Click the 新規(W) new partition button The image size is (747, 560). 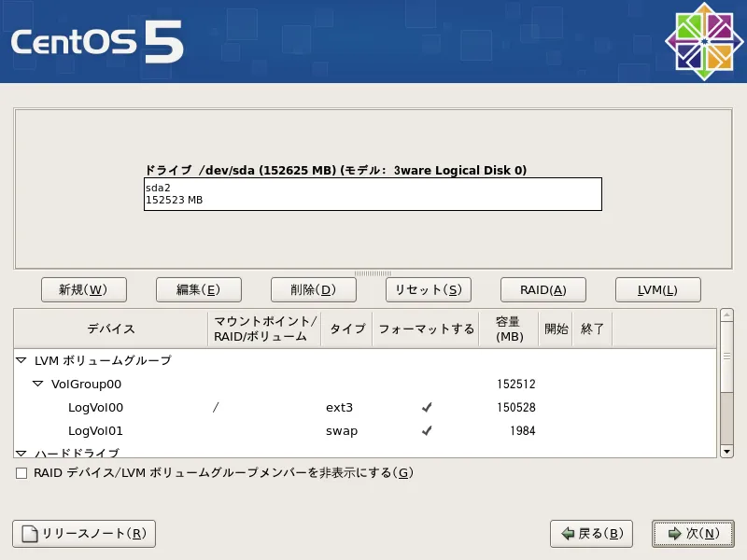pos(84,289)
